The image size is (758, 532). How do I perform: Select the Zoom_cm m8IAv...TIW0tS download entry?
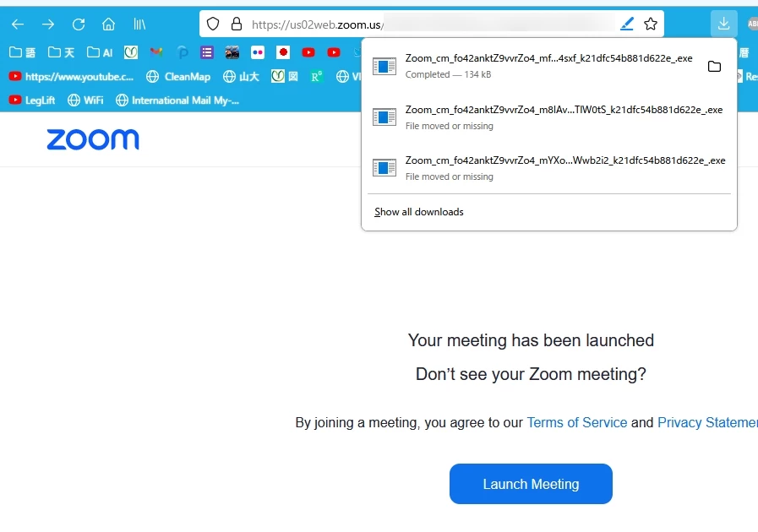tap(548, 117)
